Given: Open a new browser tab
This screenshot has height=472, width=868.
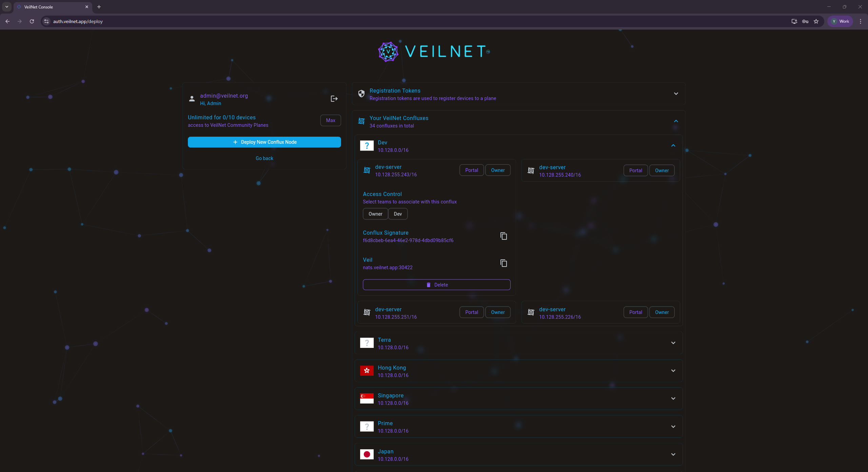Looking at the screenshot, I should [x=99, y=7].
